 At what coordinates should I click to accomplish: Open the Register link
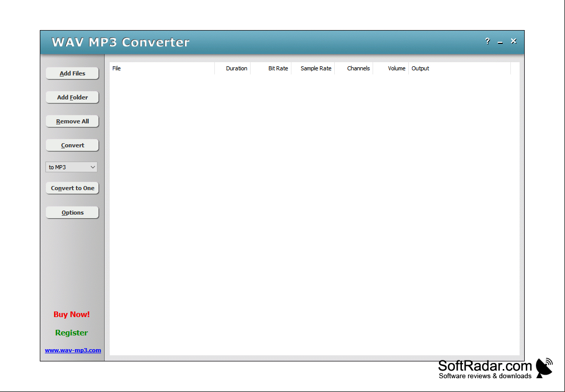pos(71,332)
